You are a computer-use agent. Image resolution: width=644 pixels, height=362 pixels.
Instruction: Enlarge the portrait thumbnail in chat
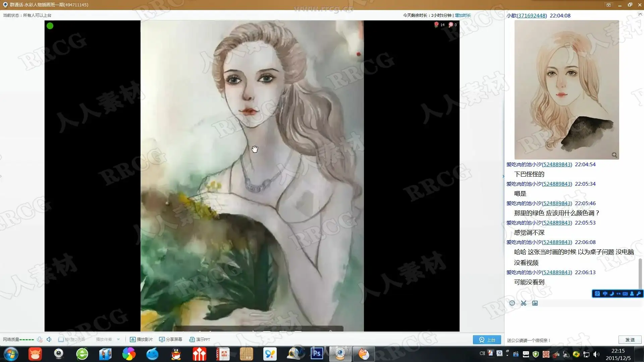point(614,155)
